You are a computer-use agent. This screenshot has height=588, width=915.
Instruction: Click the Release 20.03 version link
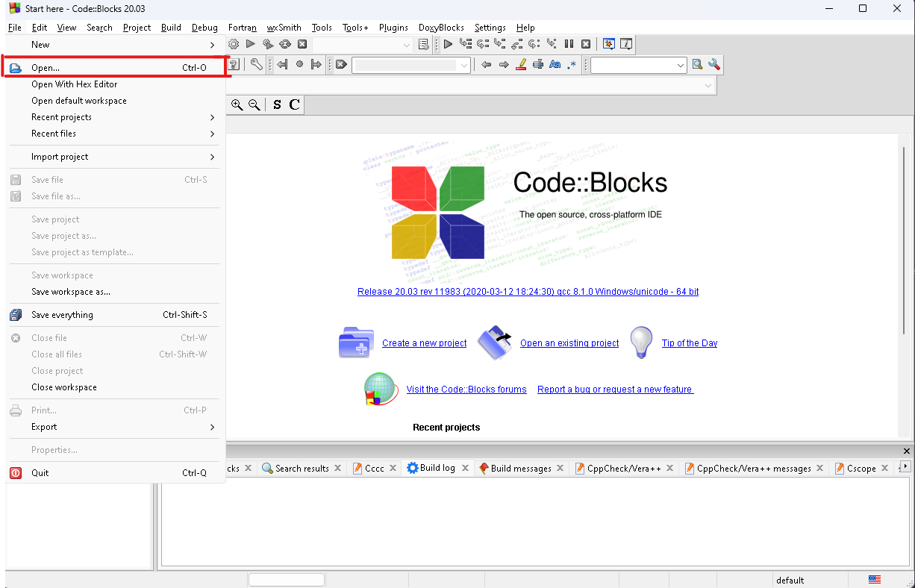(528, 292)
